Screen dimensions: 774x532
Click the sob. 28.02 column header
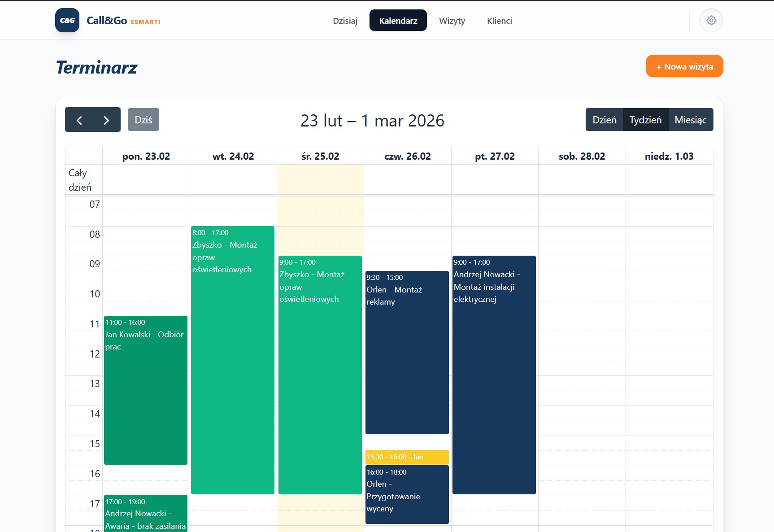pyautogui.click(x=582, y=156)
